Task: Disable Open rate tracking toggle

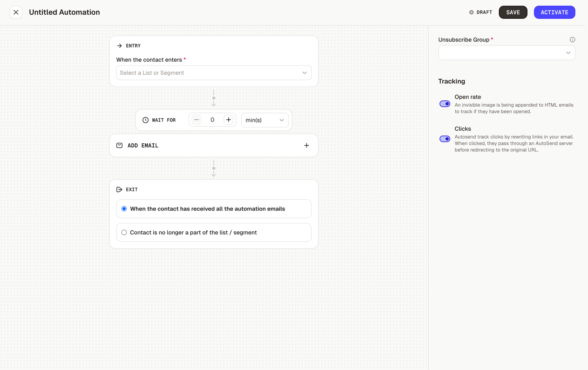Action: 445,104
